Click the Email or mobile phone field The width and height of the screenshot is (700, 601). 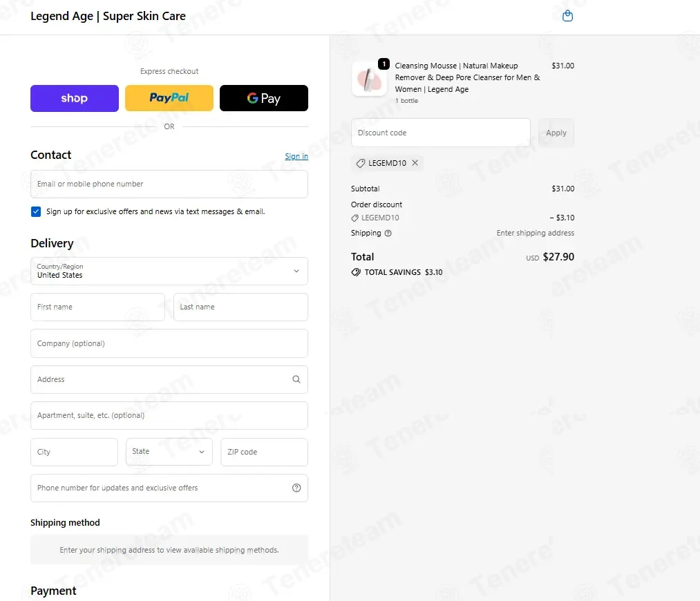(169, 184)
